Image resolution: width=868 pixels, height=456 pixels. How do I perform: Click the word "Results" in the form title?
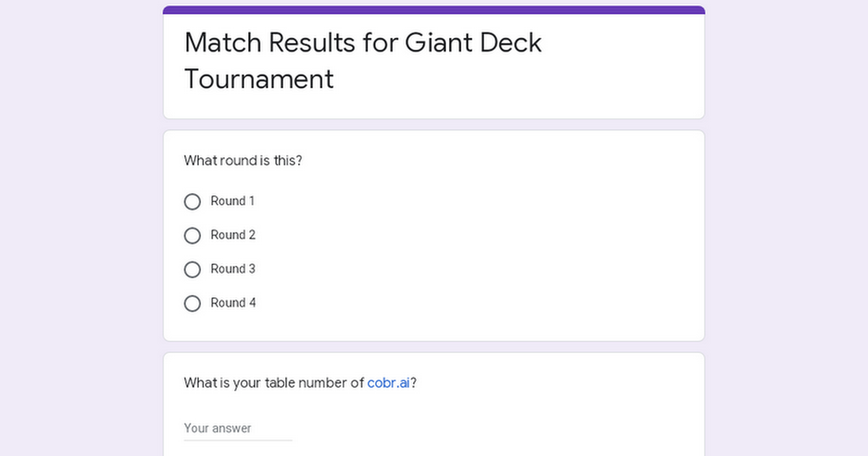click(x=312, y=43)
